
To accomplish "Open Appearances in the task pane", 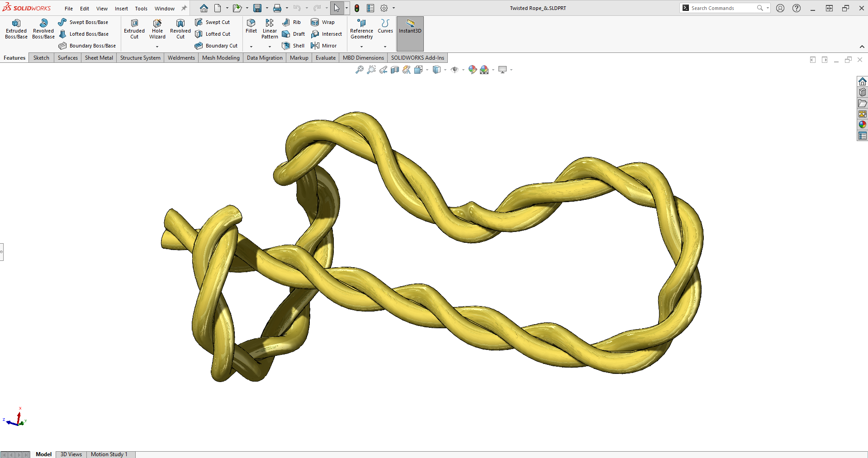I will coord(862,125).
